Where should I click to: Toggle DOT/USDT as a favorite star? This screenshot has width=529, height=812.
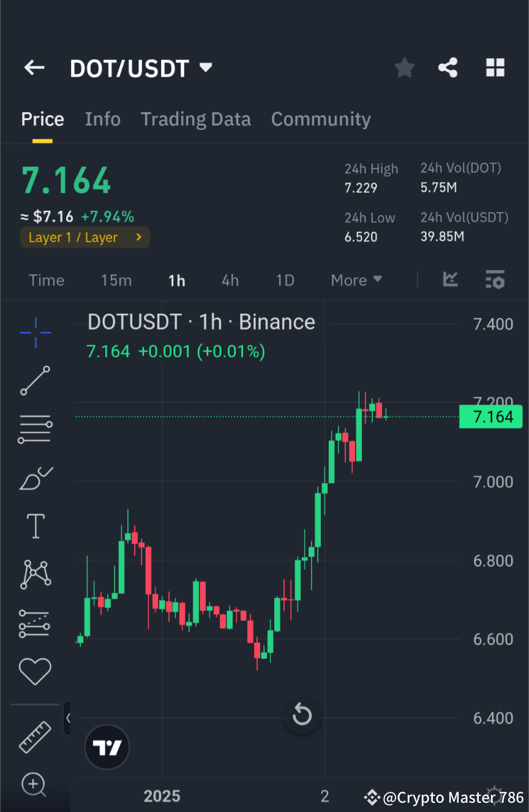point(404,67)
